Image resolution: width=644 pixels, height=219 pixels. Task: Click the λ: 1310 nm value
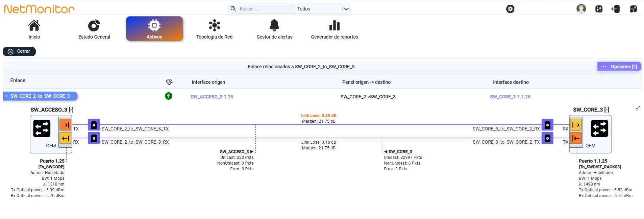click(54, 184)
